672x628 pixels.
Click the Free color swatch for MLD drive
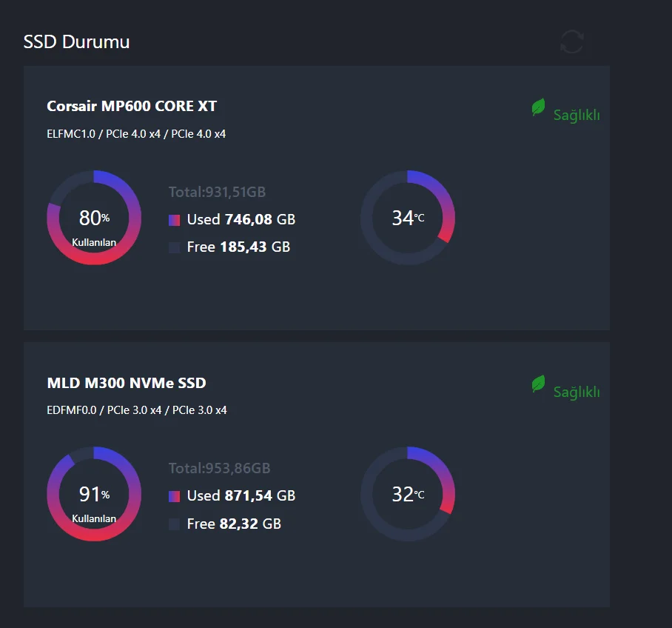click(175, 524)
